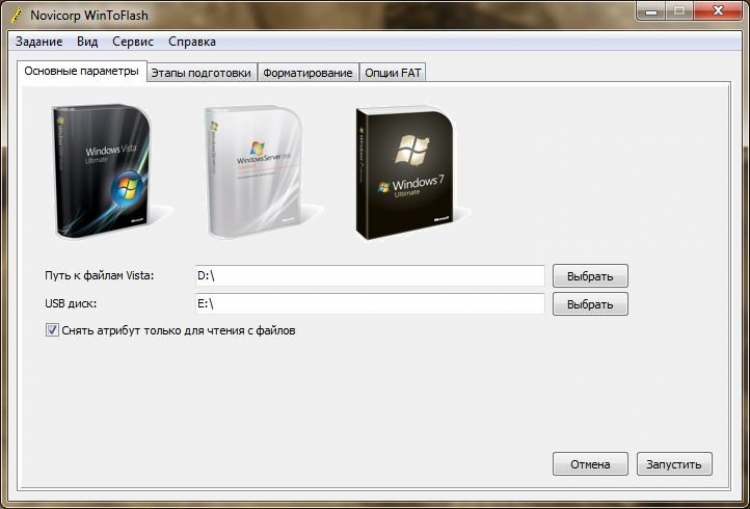Switch to the Опции FAT tab
Screen dimensions: 750x509
tap(393, 73)
